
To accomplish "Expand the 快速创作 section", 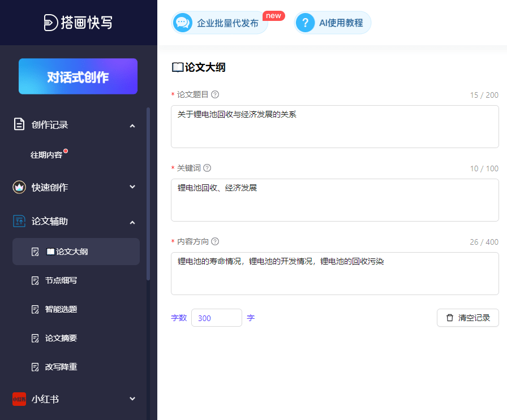I will click(132, 187).
